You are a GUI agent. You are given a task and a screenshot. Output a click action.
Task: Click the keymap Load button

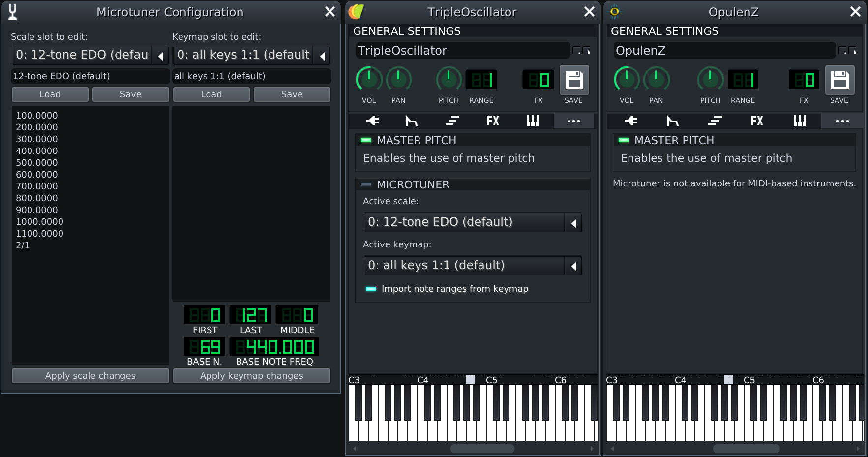pyautogui.click(x=211, y=94)
